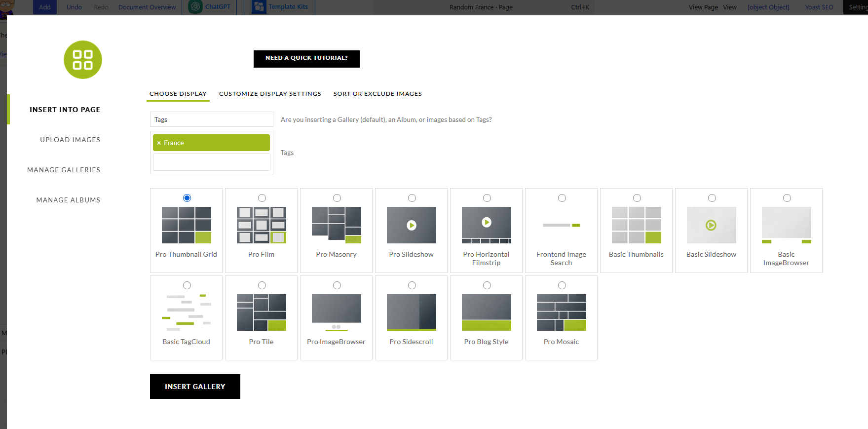Click the Random France Page title field
Screen dimensions: 868x429
(x=481, y=7)
